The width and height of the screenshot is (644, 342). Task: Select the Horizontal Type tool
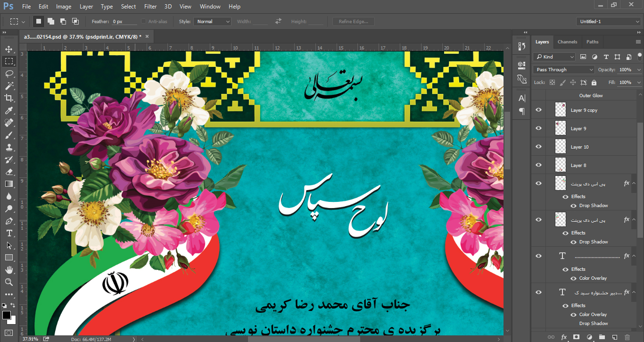pyautogui.click(x=8, y=233)
